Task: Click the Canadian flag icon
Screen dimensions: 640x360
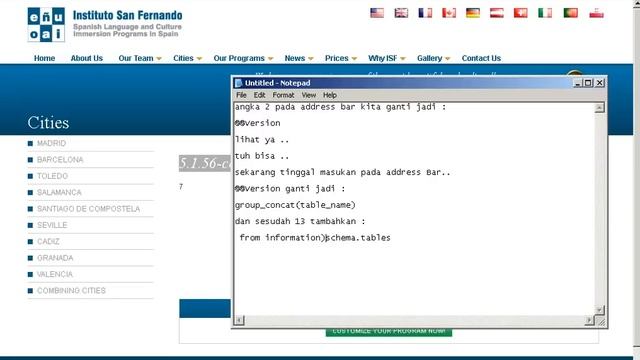Action: click(x=449, y=13)
